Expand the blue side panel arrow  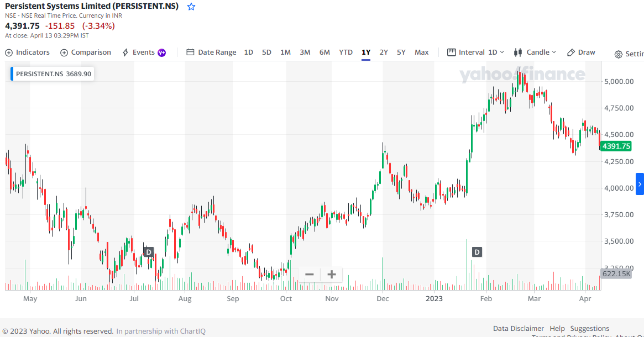pos(640,184)
